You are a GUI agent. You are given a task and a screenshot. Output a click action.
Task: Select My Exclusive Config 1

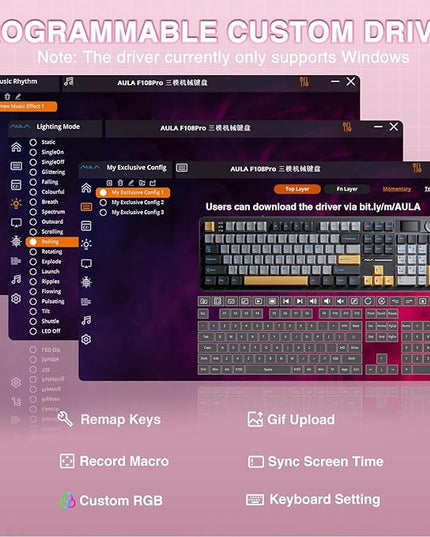coord(133,192)
